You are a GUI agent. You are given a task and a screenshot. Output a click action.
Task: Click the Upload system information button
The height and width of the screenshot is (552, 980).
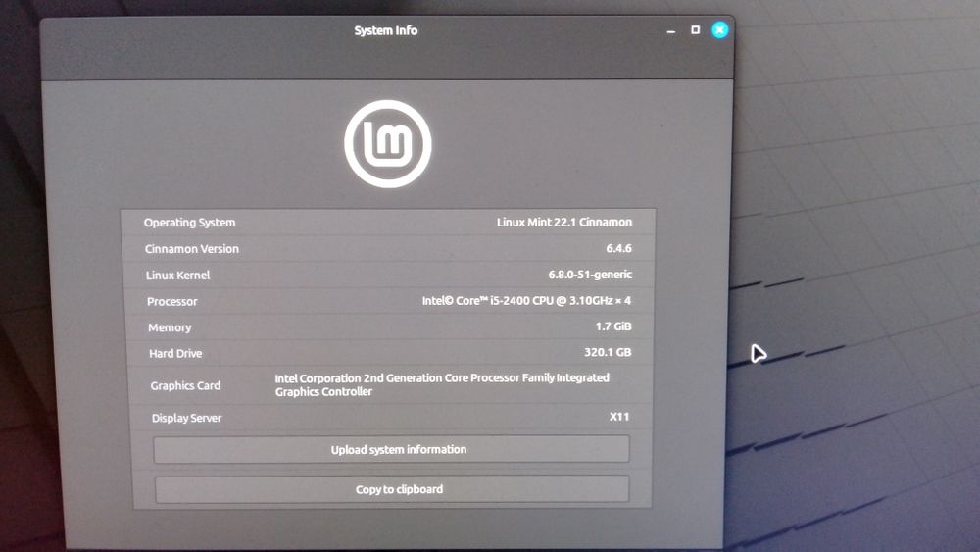[392, 449]
